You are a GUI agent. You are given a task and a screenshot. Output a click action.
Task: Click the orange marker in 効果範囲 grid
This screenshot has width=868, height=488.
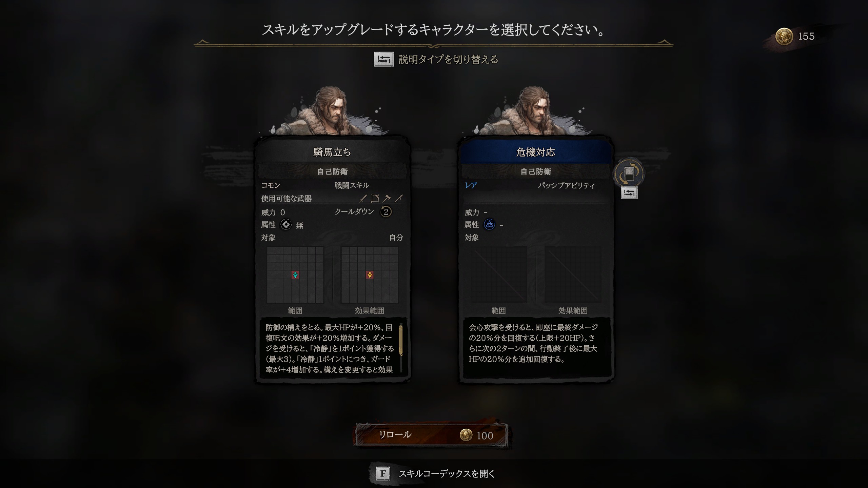[370, 275]
